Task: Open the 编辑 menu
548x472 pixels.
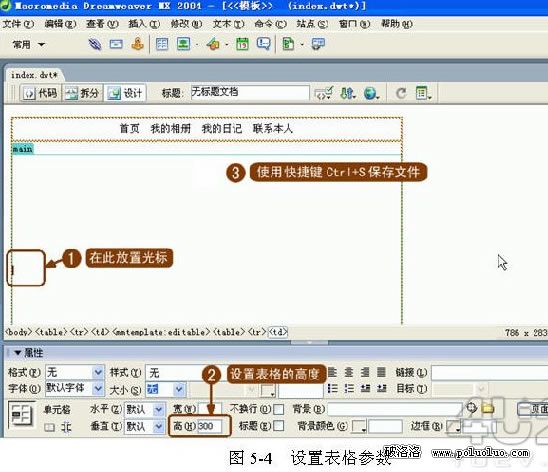Action: [x=60, y=24]
